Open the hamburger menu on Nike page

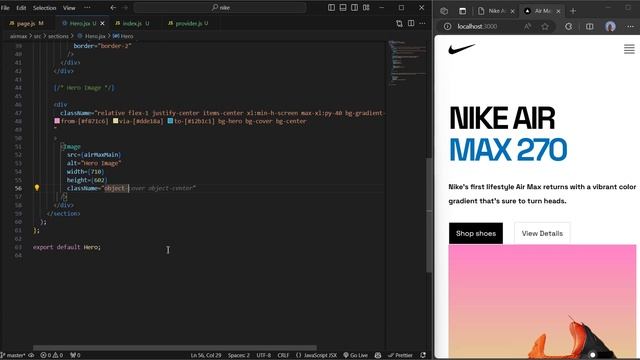[629, 49]
